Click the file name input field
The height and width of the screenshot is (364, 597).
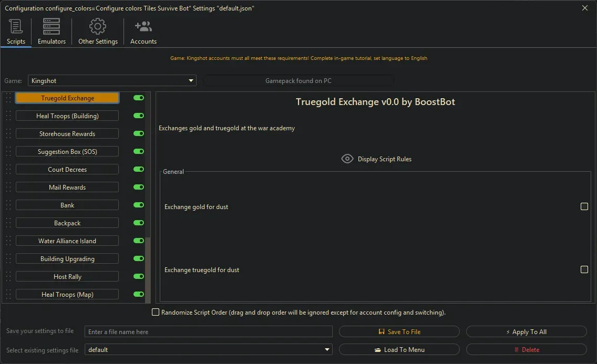208,331
